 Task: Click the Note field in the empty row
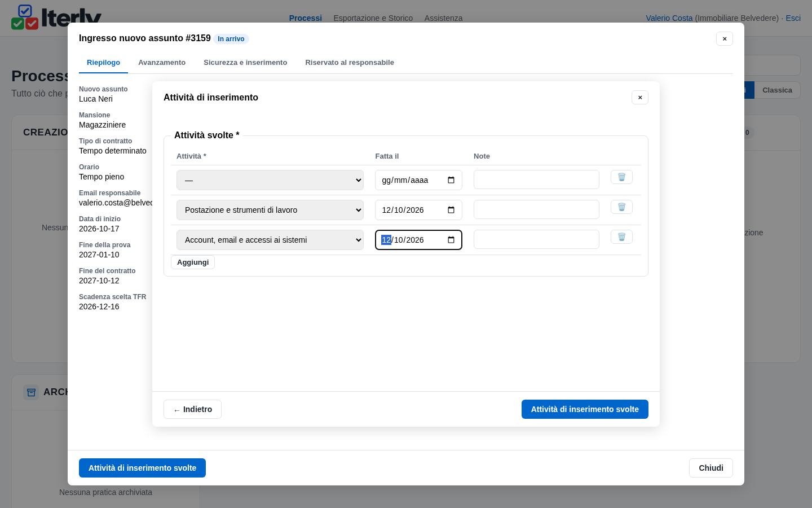(536, 179)
